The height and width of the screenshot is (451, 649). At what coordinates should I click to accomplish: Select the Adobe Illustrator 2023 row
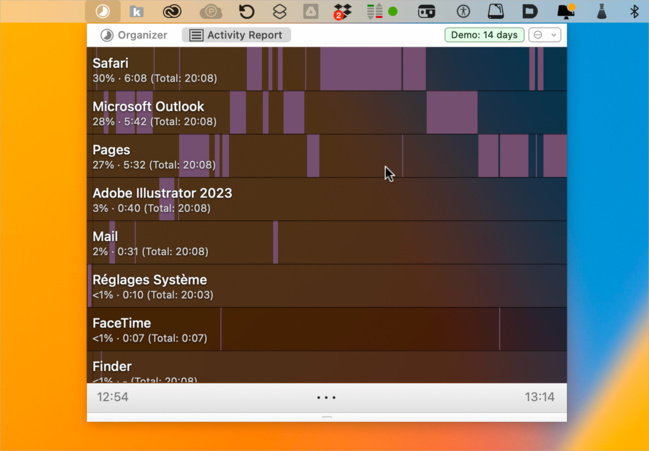[327, 199]
